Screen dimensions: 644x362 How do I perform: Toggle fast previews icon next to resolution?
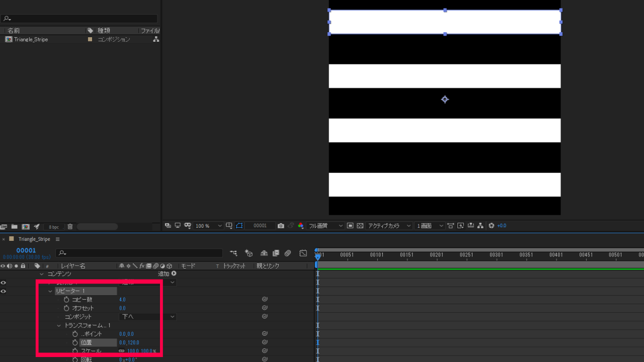pyautogui.click(x=350, y=226)
